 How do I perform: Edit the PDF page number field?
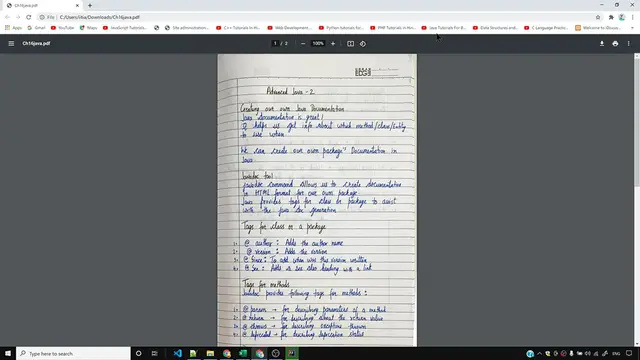pyautogui.click(x=275, y=43)
